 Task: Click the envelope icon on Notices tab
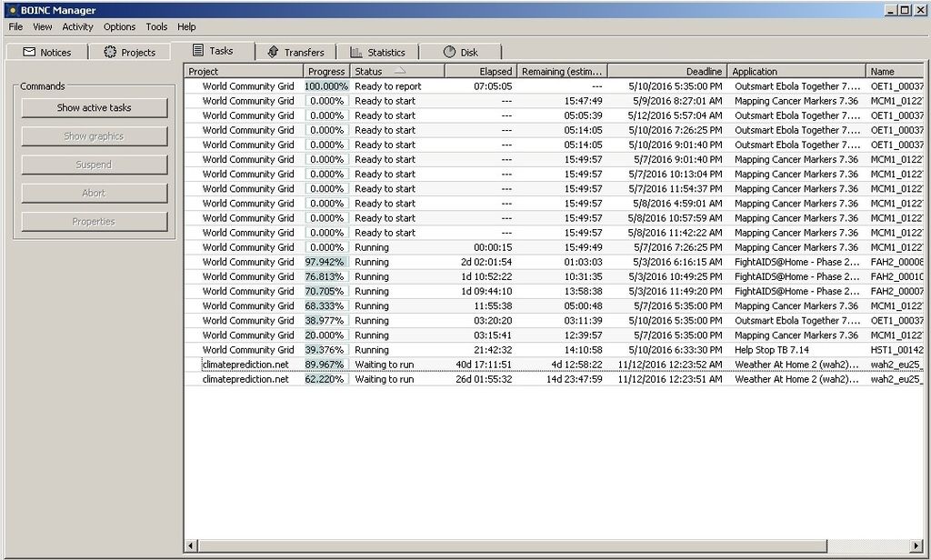click(x=29, y=52)
